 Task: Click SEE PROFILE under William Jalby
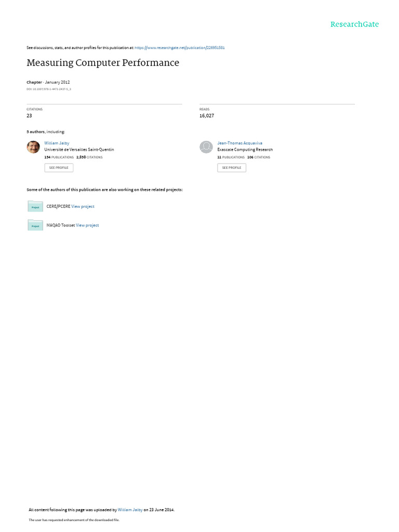pyautogui.click(x=59, y=168)
